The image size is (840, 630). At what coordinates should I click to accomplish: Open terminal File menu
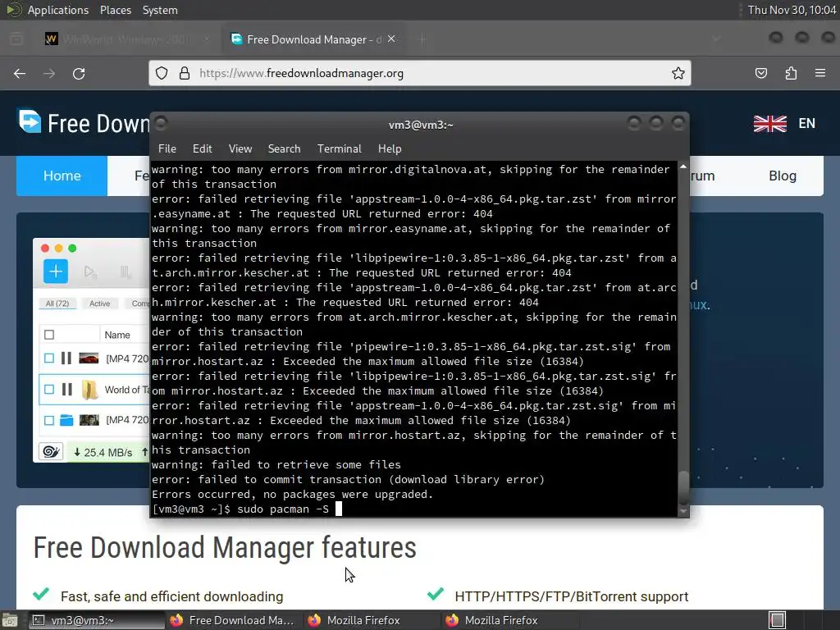point(167,149)
